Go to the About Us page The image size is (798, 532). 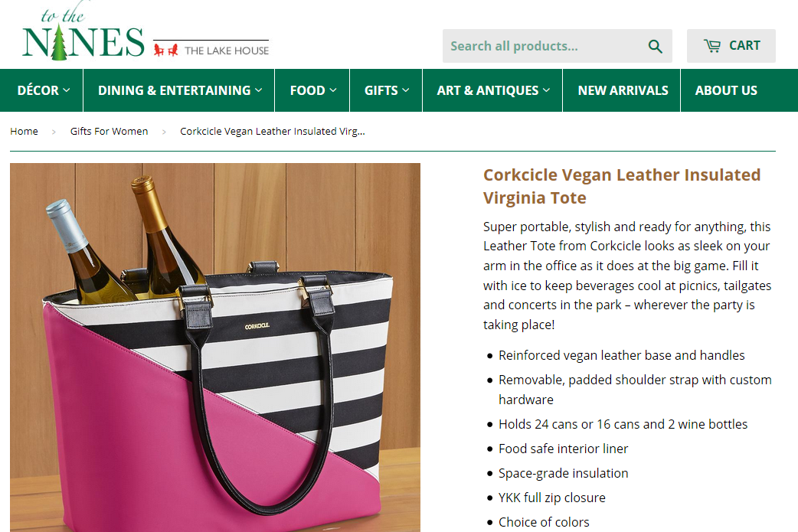point(726,90)
